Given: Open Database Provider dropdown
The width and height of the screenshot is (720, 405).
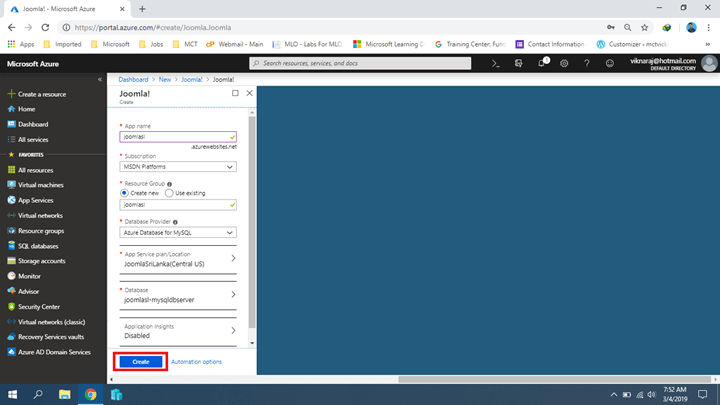Looking at the screenshot, I should [x=178, y=233].
